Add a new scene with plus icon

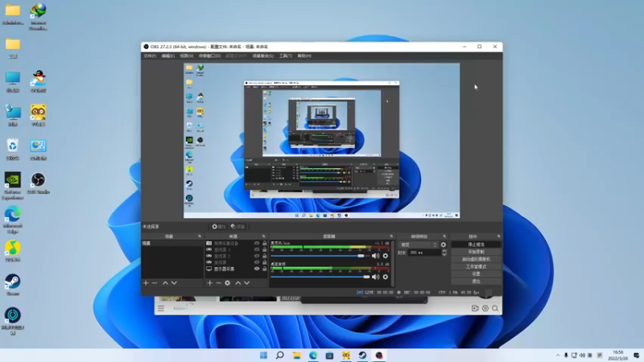pyautogui.click(x=146, y=282)
